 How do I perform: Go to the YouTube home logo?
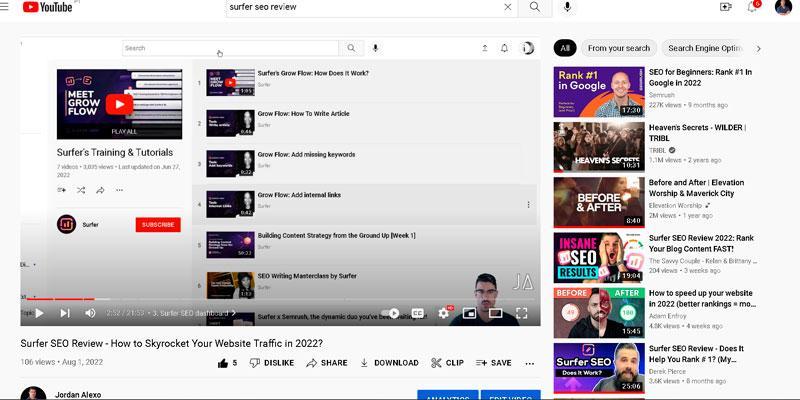pos(47,7)
